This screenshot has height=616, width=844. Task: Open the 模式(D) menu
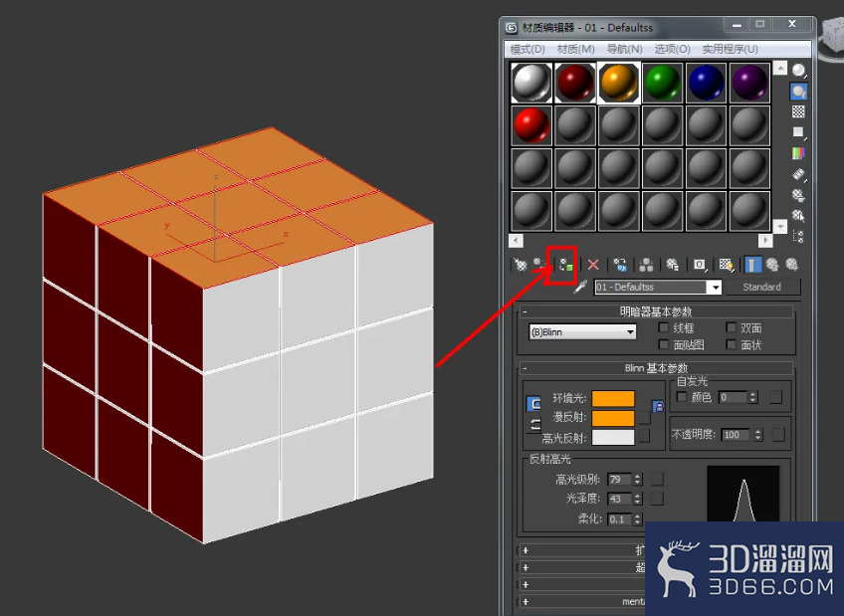click(527, 49)
